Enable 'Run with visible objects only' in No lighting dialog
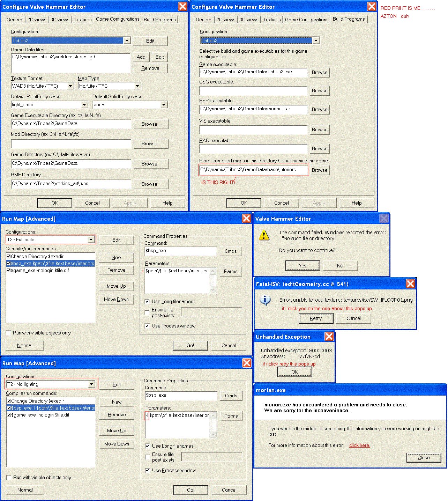 pyautogui.click(x=9, y=477)
